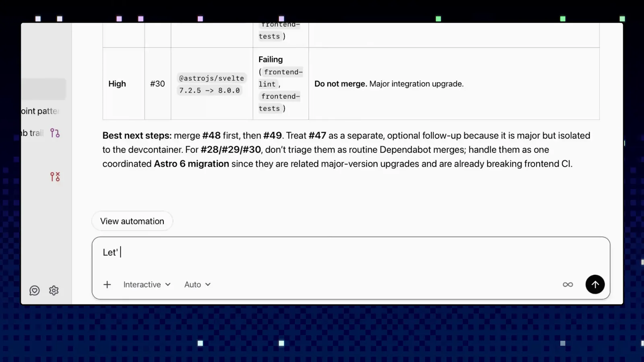Open the chat feedback icon in sidebar
Viewport: 644px width, 362px height.
click(35, 290)
